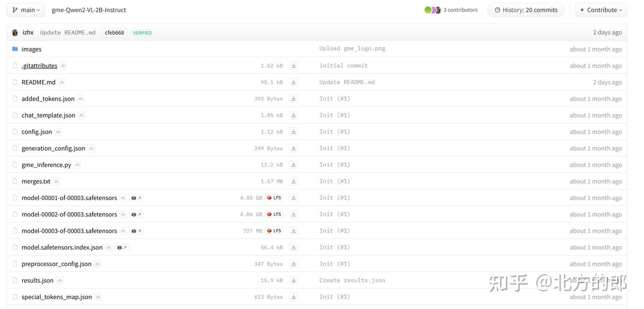Download preprocessor_config.json via download icon
The height and width of the screenshot is (309, 644).
pyautogui.click(x=293, y=264)
